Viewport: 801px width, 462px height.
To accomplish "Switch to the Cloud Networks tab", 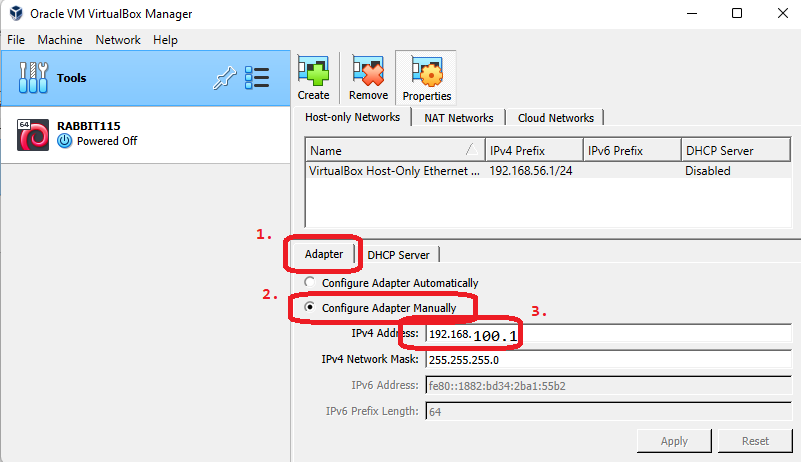I will click(556, 118).
